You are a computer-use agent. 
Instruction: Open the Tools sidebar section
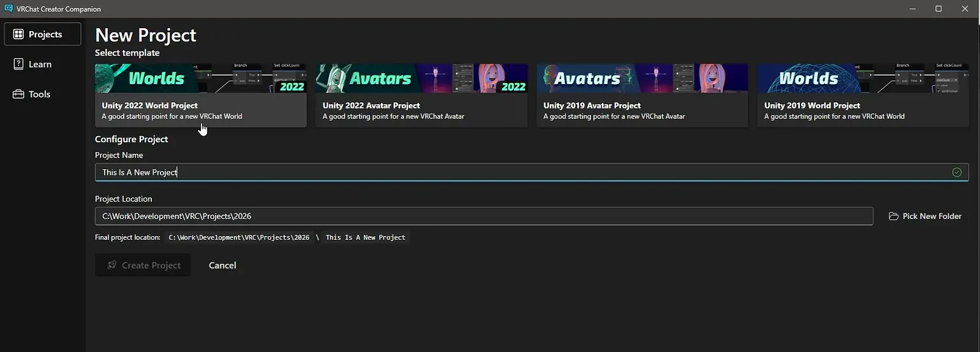[x=42, y=94]
